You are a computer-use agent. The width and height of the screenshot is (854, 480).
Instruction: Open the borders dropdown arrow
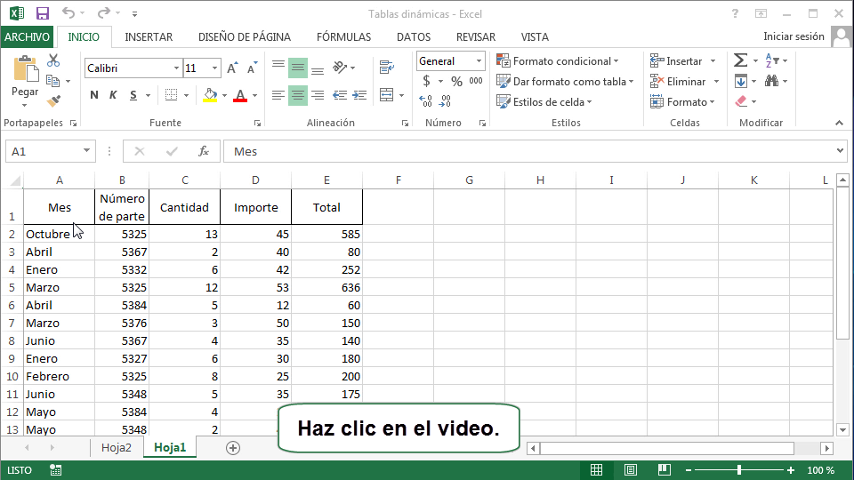[x=186, y=95]
